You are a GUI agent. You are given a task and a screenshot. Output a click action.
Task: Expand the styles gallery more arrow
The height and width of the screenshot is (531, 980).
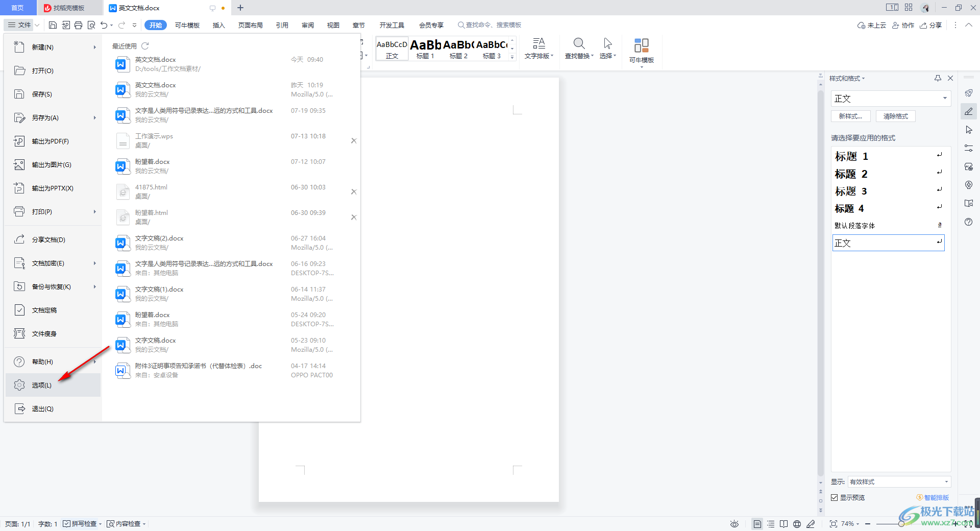coord(512,57)
